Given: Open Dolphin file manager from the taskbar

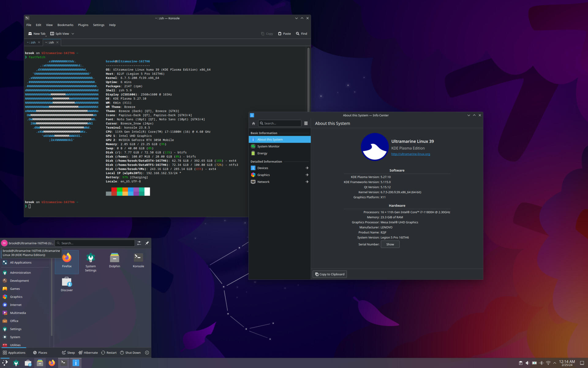Looking at the screenshot, I should [x=40, y=363].
